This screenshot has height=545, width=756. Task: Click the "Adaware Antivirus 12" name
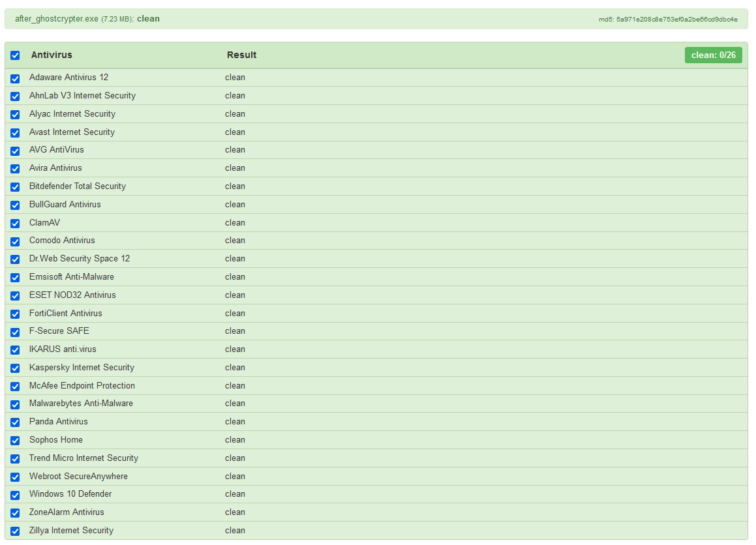(68, 77)
